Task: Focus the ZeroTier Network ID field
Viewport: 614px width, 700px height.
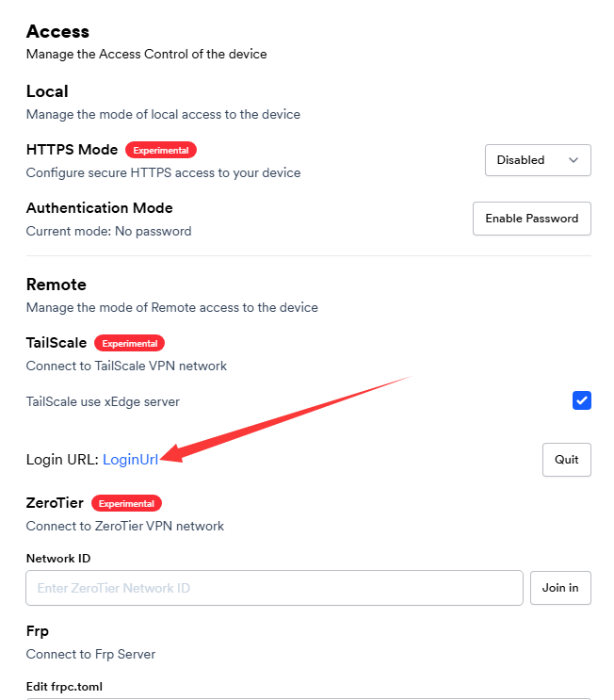Action: click(274, 588)
